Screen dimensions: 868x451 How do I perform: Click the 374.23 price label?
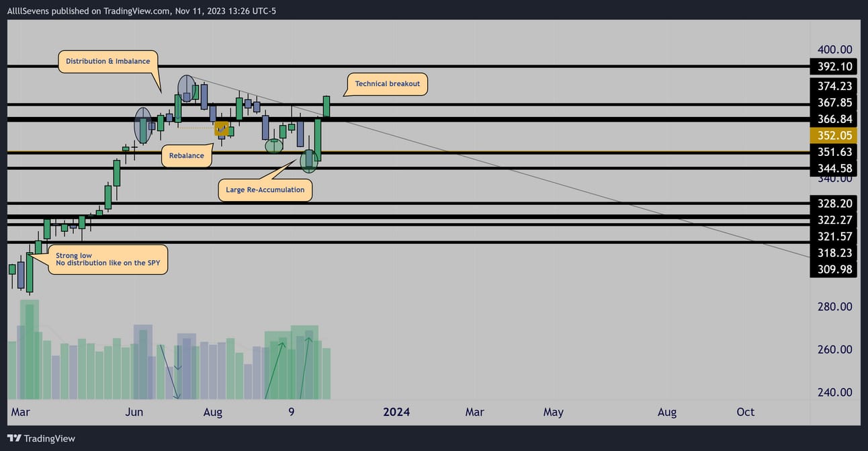[x=835, y=86]
